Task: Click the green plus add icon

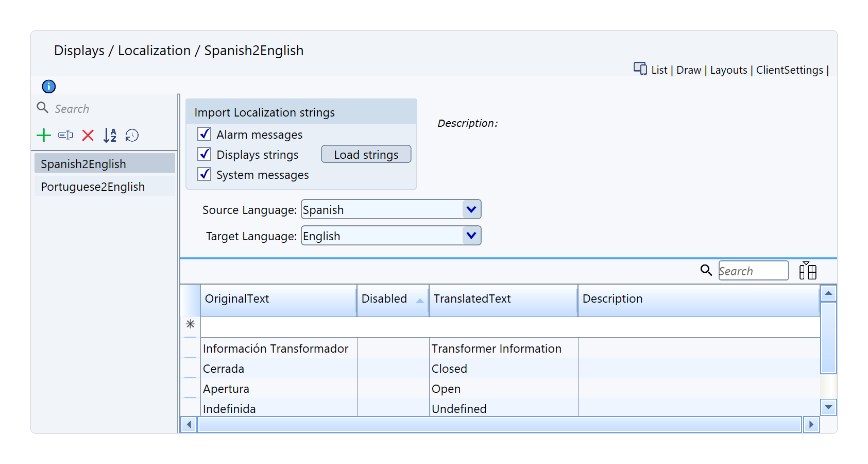Action: [44, 136]
